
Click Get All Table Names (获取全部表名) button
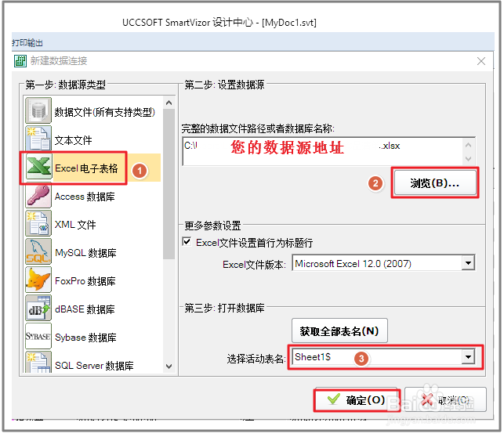[x=339, y=330]
